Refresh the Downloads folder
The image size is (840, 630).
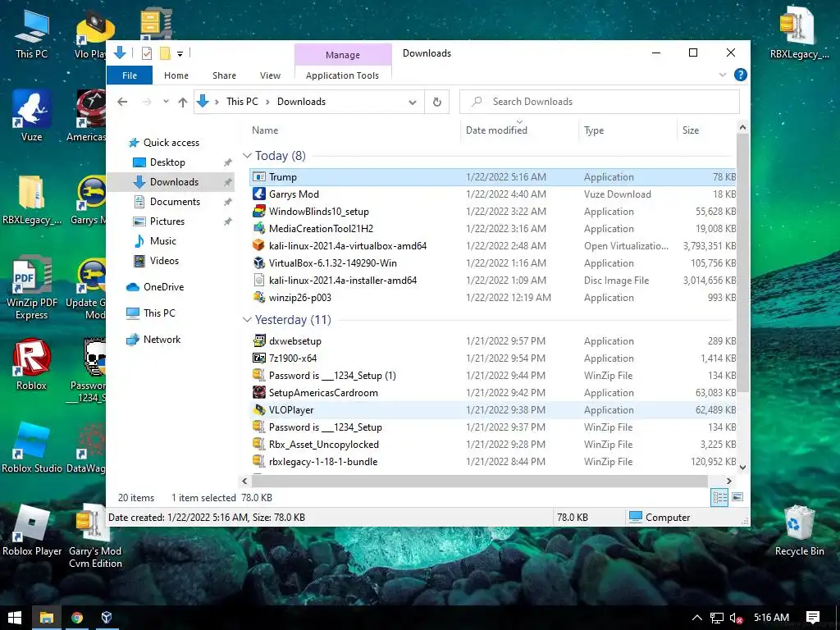[x=437, y=102]
